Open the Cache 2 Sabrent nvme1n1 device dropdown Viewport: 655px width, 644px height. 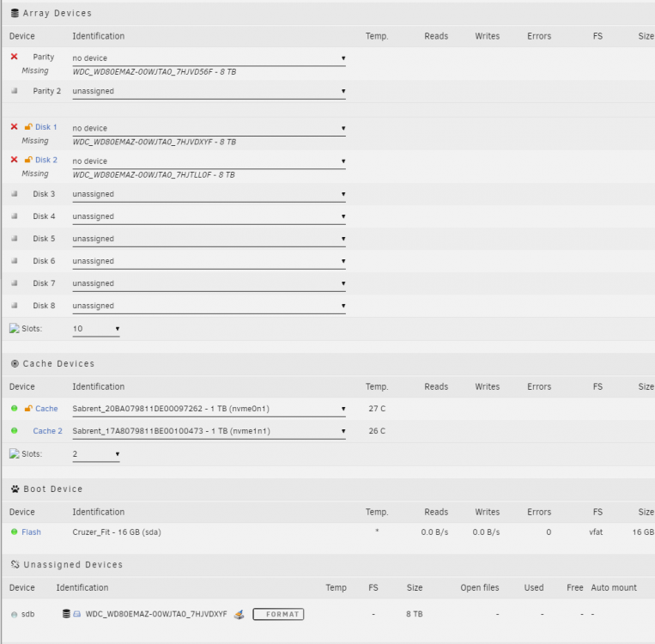[209, 431]
